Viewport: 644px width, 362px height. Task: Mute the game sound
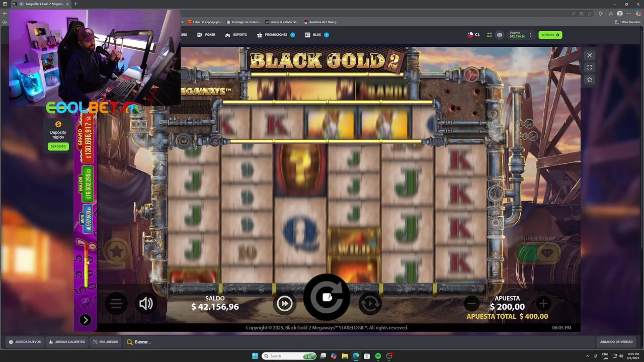click(146, 303)
